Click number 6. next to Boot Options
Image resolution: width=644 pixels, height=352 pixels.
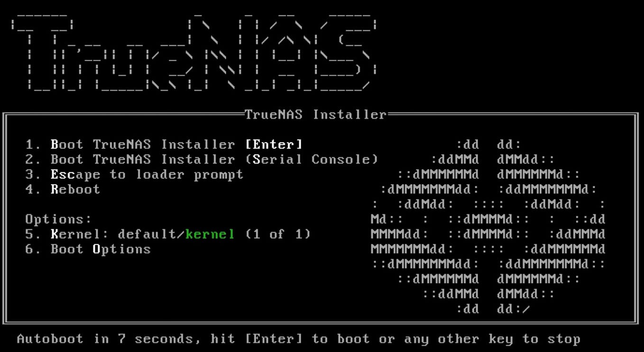[x=33, y=249]
